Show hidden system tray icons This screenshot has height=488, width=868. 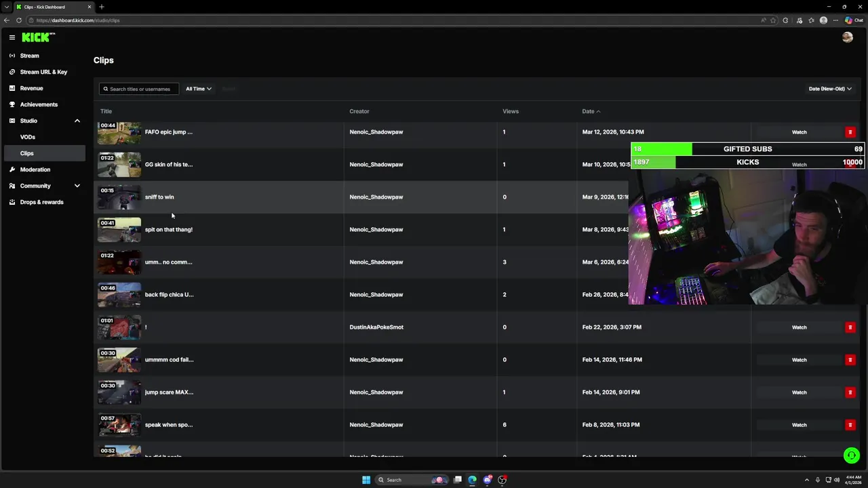point(806,480)
